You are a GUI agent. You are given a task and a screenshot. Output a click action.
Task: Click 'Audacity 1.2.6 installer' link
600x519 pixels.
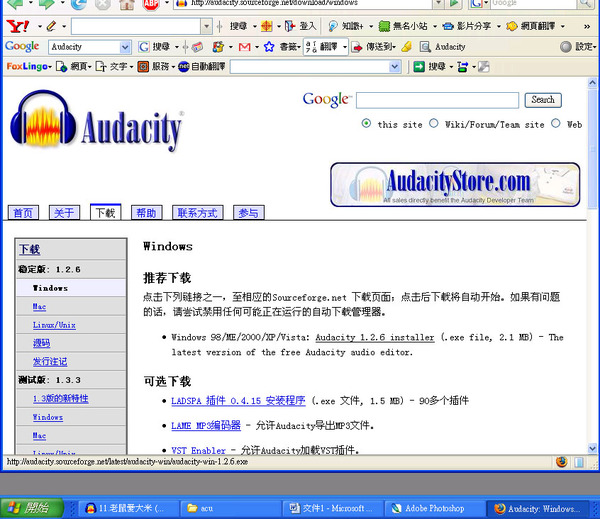point(375,338)
